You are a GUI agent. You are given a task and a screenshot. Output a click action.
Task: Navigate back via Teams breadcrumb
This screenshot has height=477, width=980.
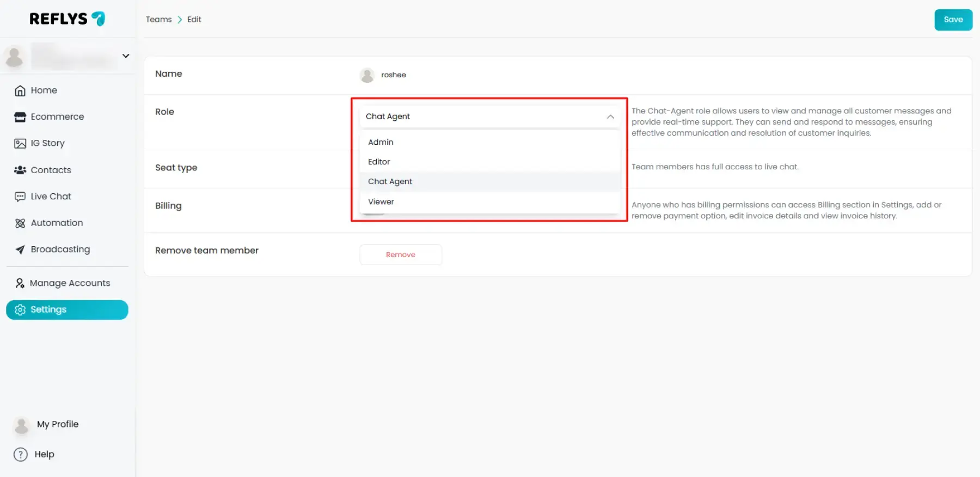point(158,20)
